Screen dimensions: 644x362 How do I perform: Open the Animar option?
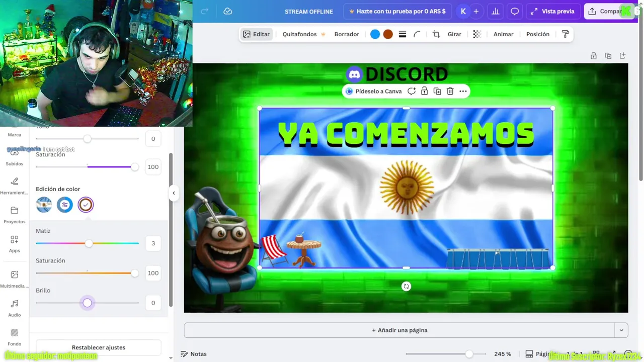(x=503, y=34)
